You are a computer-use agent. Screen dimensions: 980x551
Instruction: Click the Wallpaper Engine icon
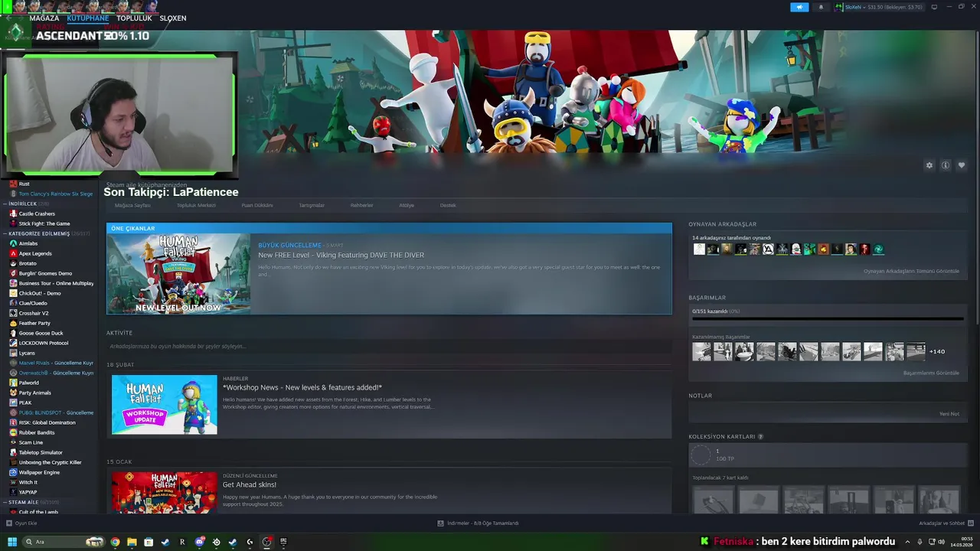pyautogui.click(x=13, y=472)
